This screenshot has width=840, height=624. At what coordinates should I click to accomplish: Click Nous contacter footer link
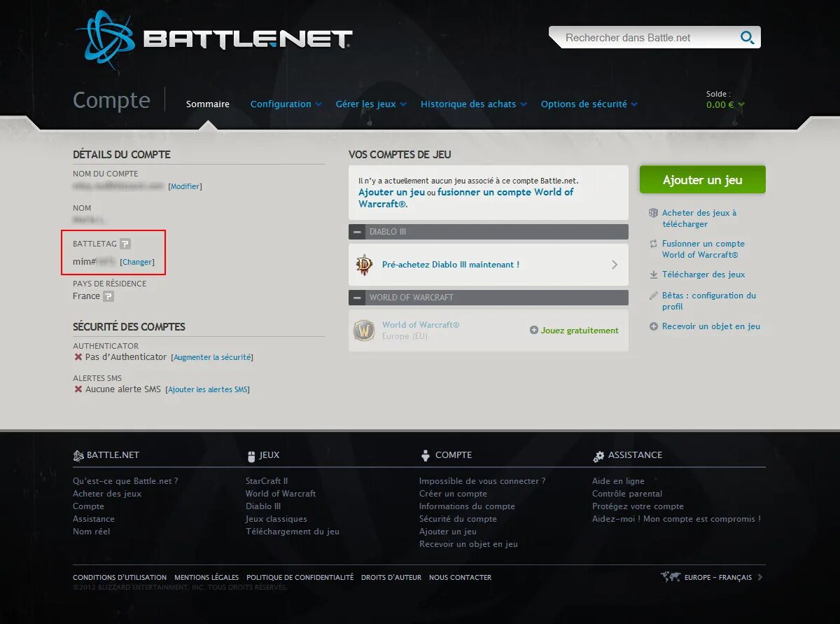coord(461,578)
